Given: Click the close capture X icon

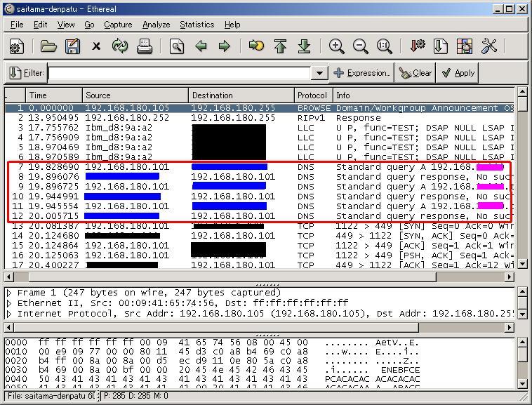Looking at the screenshot, I should [96, 46].
